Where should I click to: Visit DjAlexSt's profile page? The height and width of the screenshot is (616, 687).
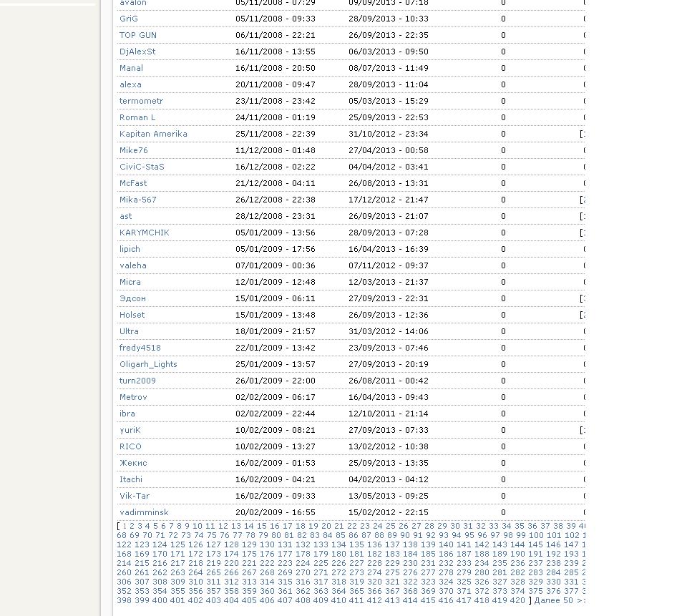(x=137, y=52)
